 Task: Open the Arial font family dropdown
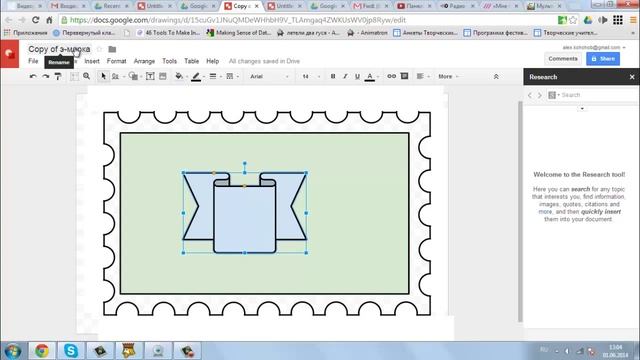click(x=269, y=76)
